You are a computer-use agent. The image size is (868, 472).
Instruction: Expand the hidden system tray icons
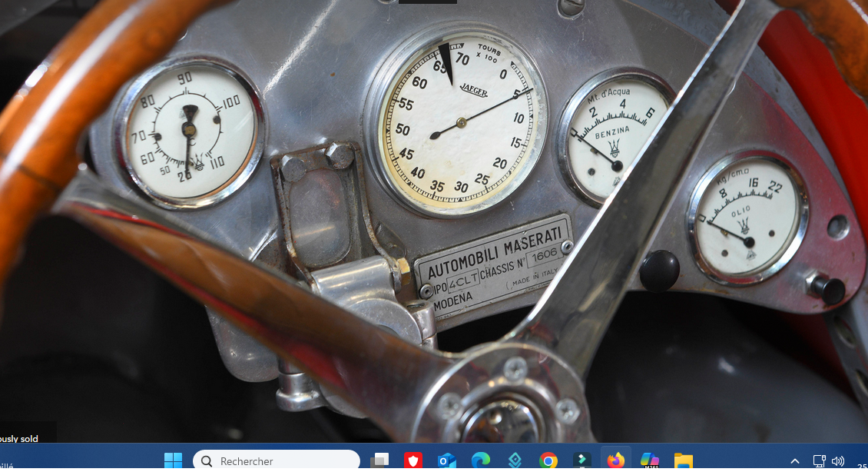point(795,461)
